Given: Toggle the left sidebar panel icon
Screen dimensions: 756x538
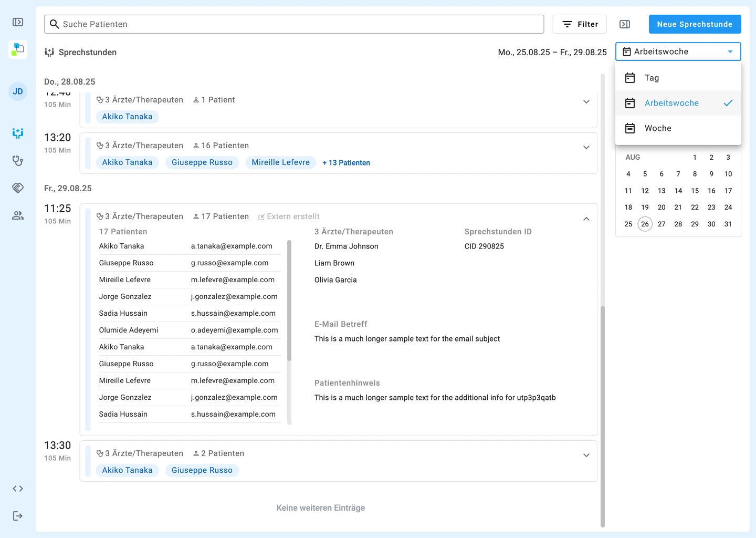Looking at the screenshot, I should pos(18,22).
